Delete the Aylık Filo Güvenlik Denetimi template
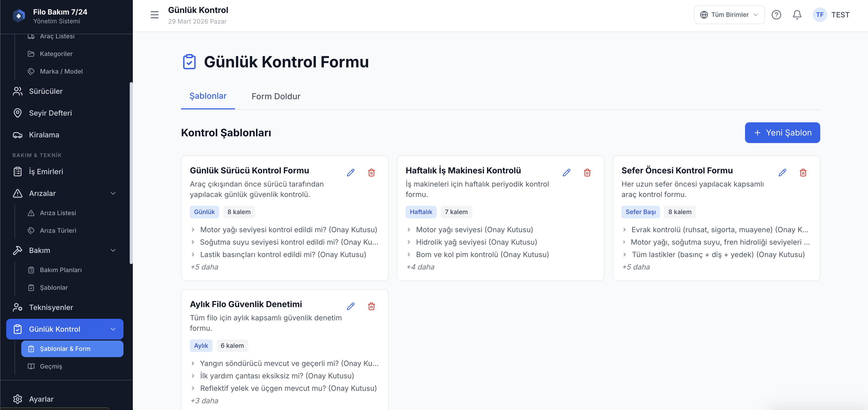The image size is (868, 410). click(371, 306)
